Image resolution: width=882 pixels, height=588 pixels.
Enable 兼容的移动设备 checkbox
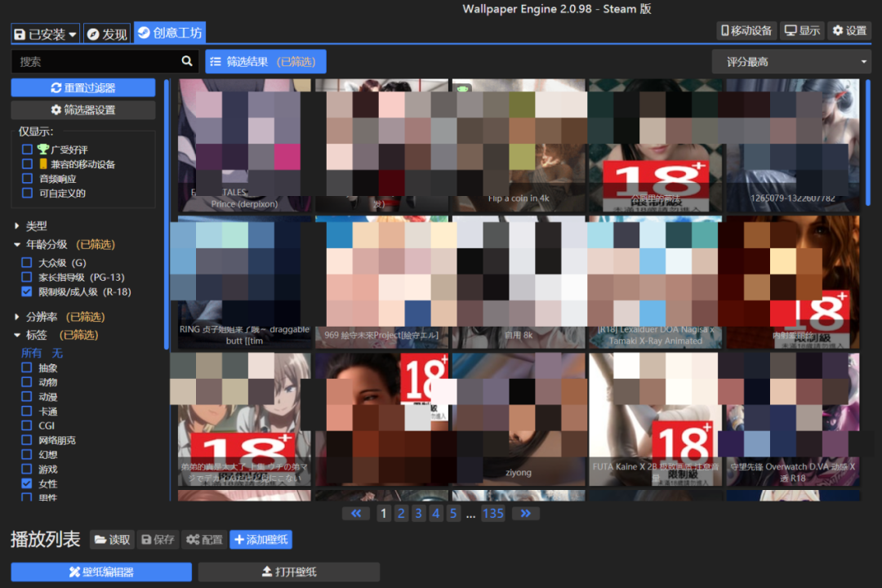27,163
